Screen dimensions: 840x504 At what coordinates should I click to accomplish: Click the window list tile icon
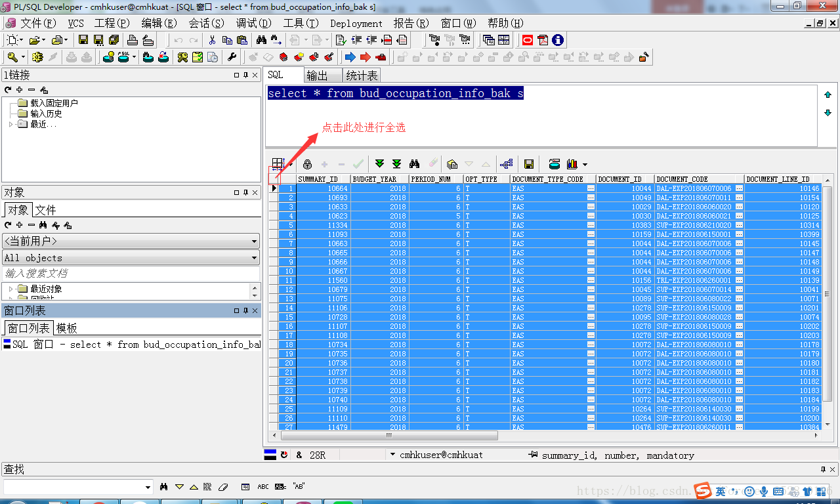tap(503, 40)
